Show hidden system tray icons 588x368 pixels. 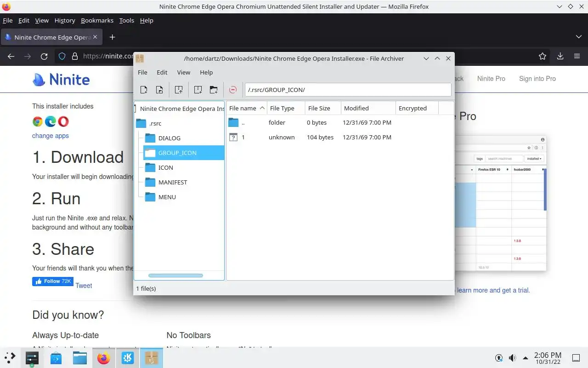coord(525,358)
